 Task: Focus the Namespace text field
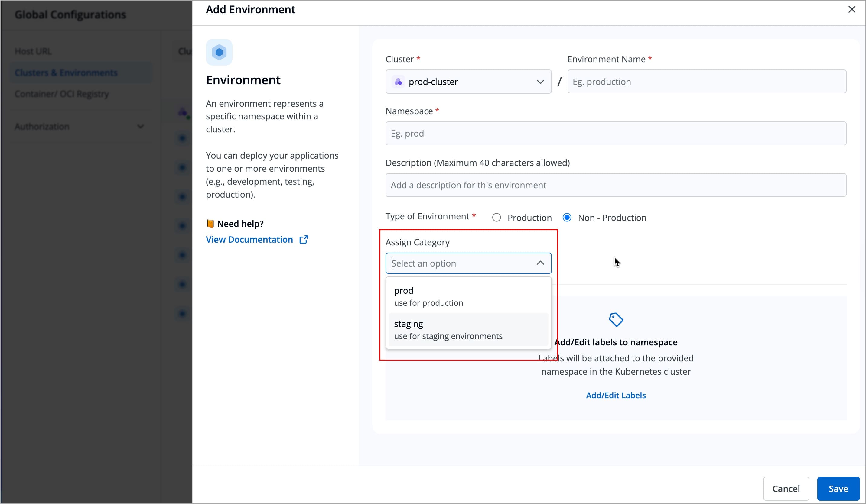615,134
